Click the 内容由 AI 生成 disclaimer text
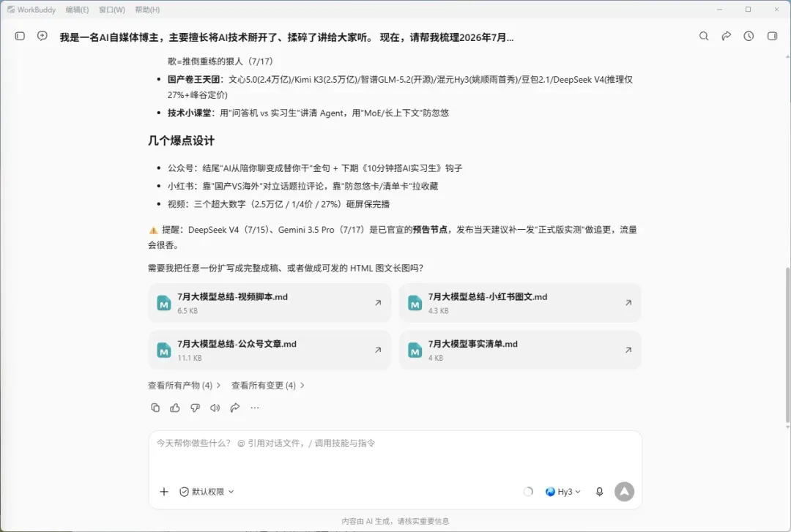This screenshot has height=532, width=791. coord(395,521)
